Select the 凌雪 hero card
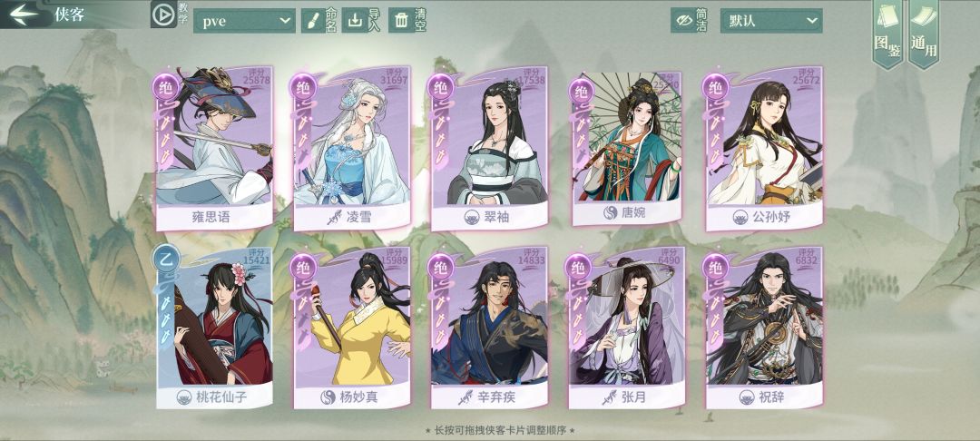Image resolution: width=980 pixels, height=441 pixels. tap(351, 147)
